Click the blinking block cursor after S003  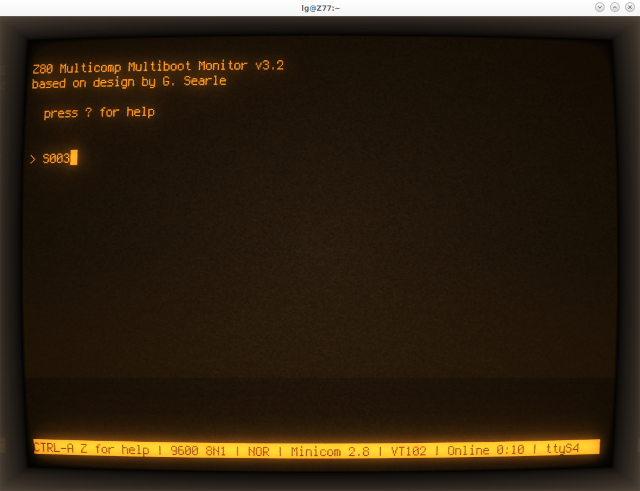click(74, 158)
